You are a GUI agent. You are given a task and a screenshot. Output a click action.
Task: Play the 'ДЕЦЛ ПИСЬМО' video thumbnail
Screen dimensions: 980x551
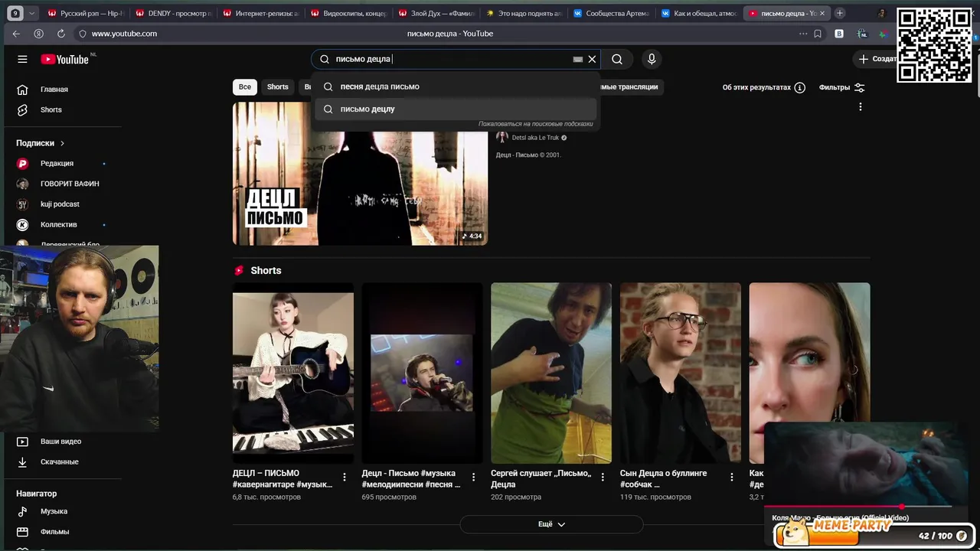(x=360, y=174)
